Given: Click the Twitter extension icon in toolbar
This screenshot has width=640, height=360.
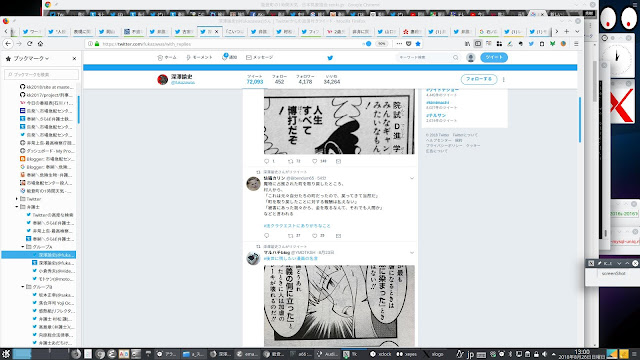Looking at the screenshot, I should (531, 44).
